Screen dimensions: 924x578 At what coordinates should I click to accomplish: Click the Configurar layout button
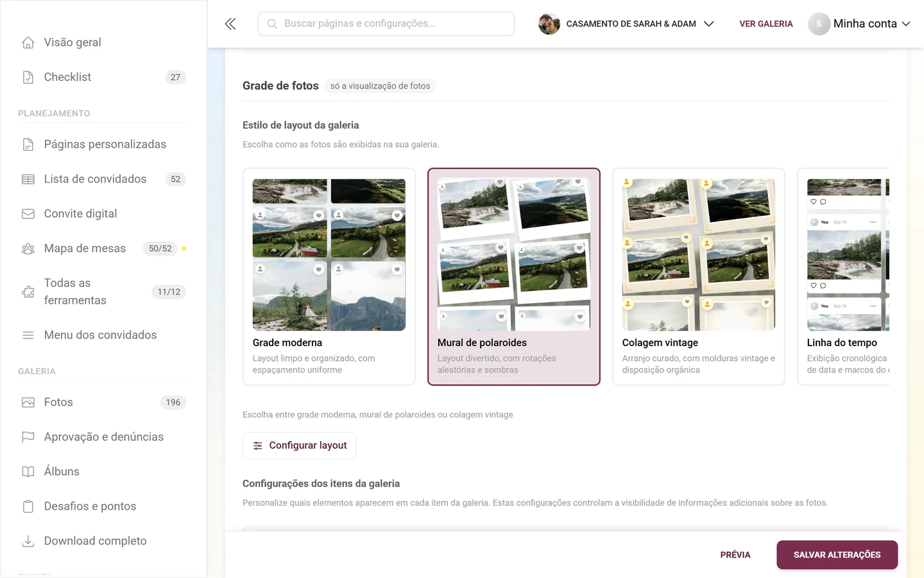pos(300,446)
